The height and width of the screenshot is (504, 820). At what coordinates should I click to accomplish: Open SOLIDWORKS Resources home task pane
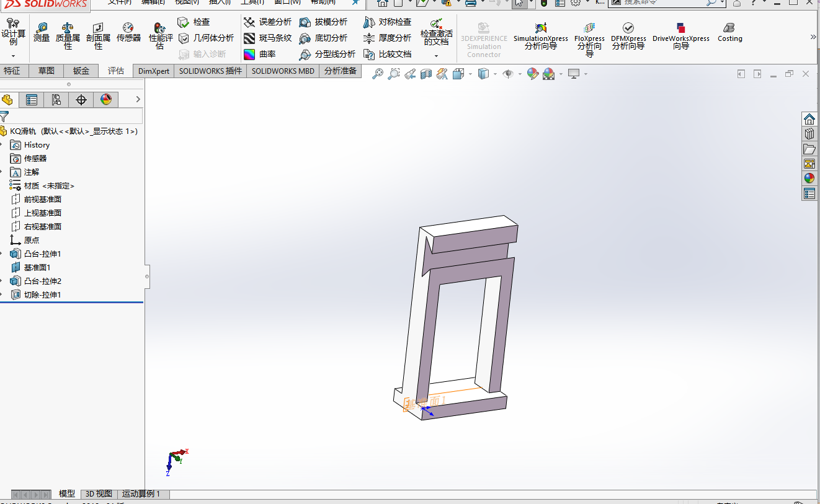[x=809, y=120]
